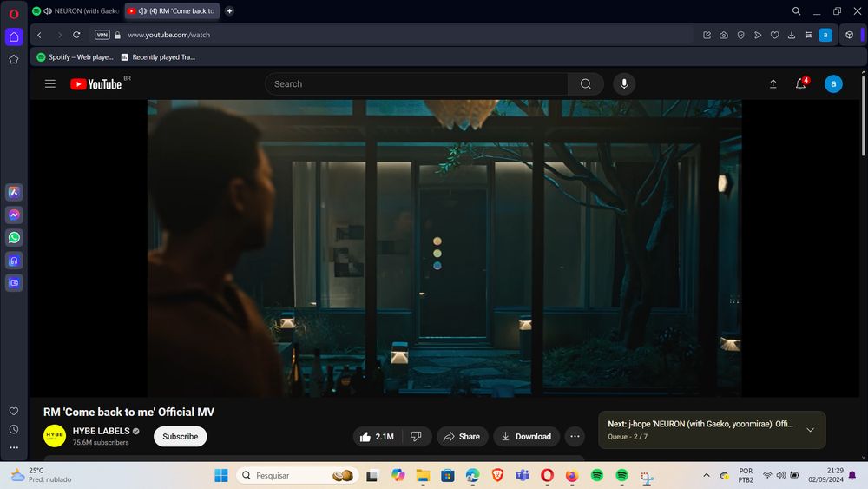
Task: Open the taskbar clock and date
Action: 825,475
